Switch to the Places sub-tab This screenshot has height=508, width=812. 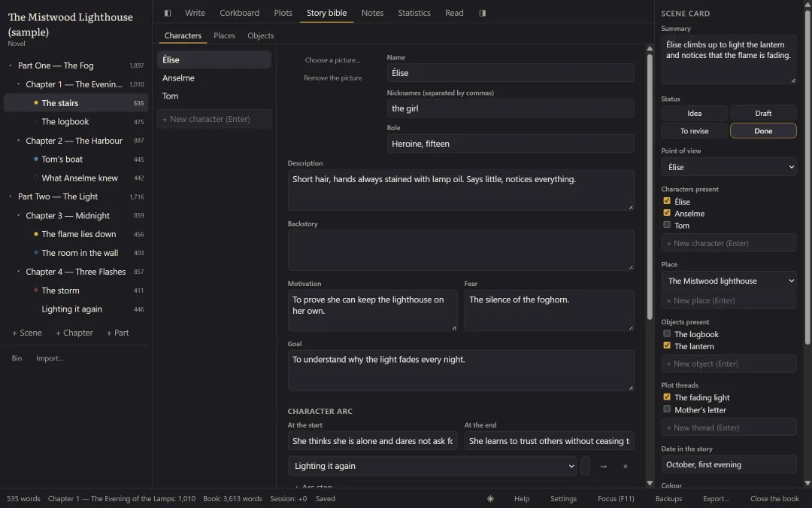(x=224, y=35)
